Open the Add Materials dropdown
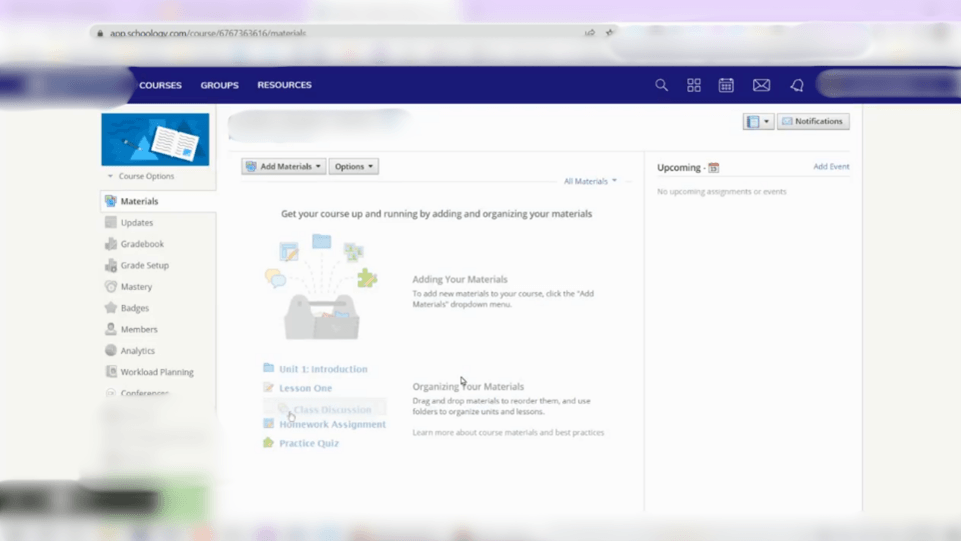Screen dimensions: 961x541 tap(284, 166)
